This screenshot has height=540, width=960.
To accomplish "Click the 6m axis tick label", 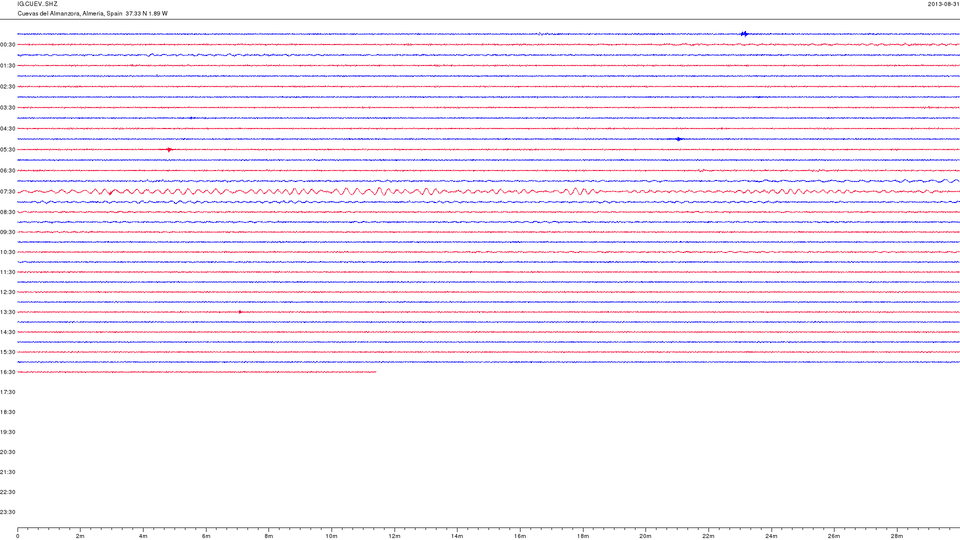I will (206, 536).
